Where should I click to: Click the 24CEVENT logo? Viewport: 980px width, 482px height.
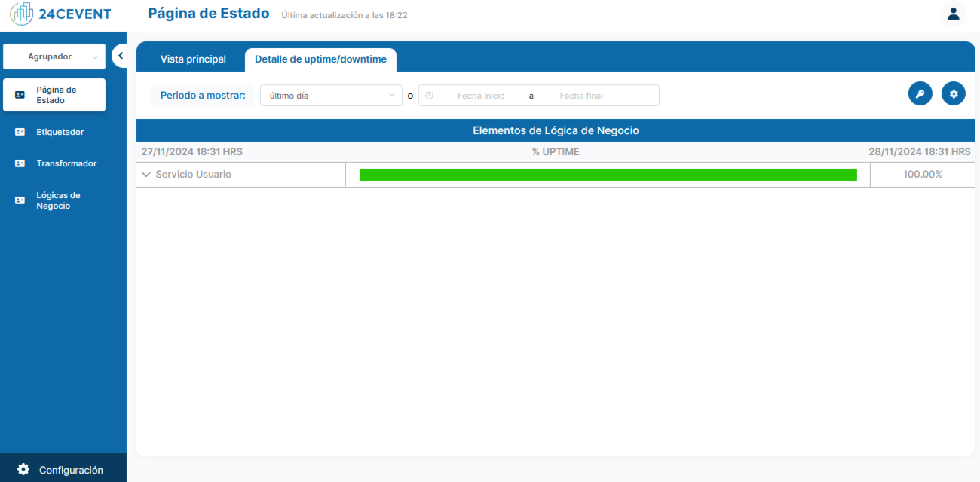pos(60,14)
